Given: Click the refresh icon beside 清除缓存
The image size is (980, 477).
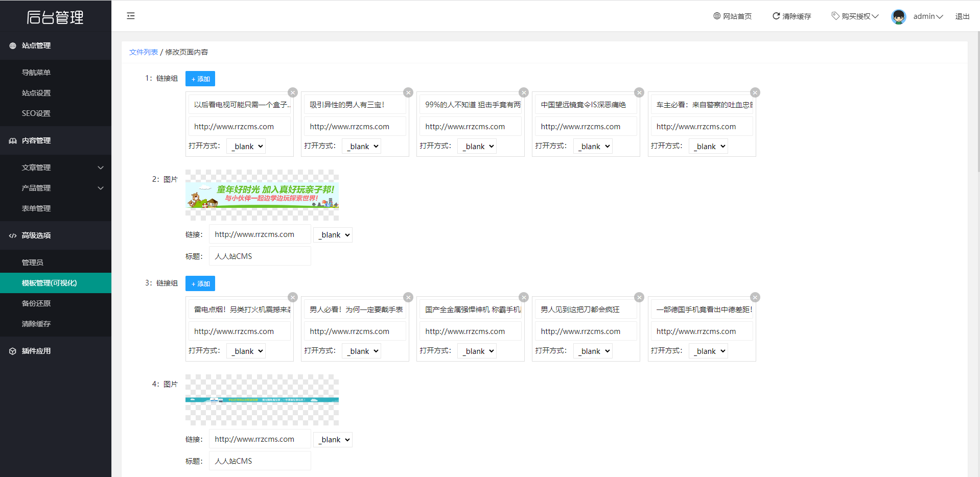Looking at the screenshot, I should point(776,16).
